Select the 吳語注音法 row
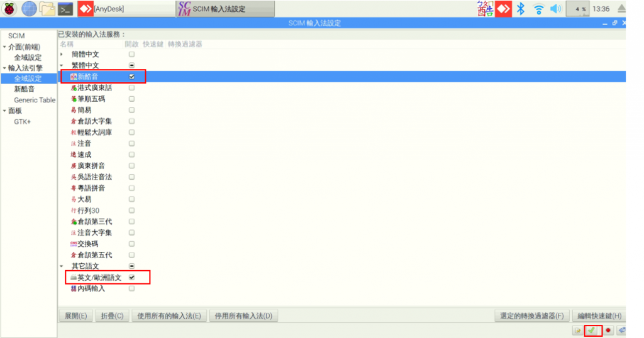This screenshot has height=338, width=644. 341,177
